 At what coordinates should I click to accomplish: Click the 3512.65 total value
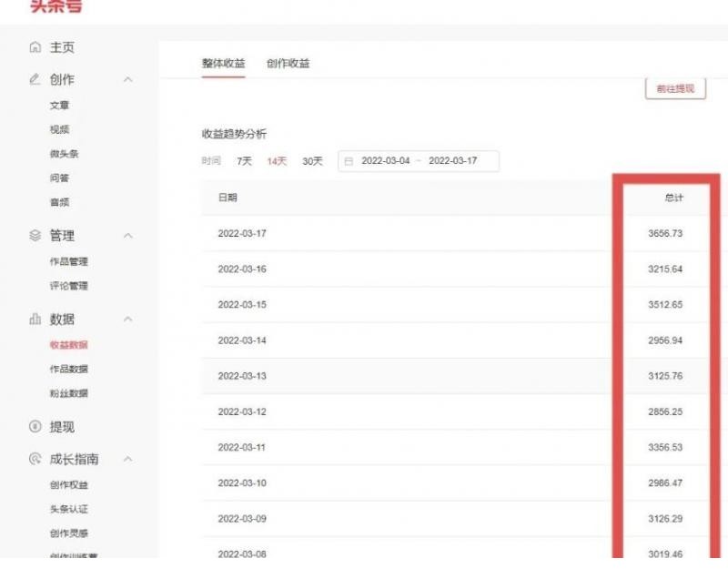point(665,305)
